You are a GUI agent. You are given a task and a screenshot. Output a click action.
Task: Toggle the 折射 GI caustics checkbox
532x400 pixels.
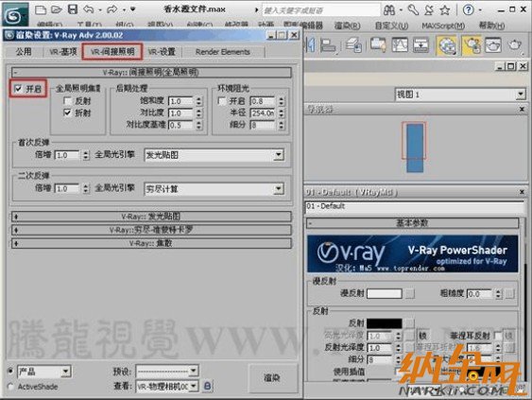click(67, 113)
